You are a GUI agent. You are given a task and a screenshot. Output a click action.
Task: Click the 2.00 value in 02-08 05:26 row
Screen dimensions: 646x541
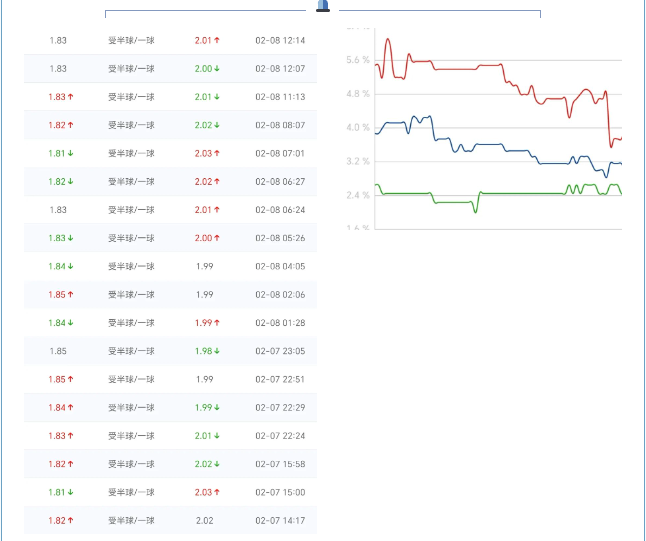203,238
